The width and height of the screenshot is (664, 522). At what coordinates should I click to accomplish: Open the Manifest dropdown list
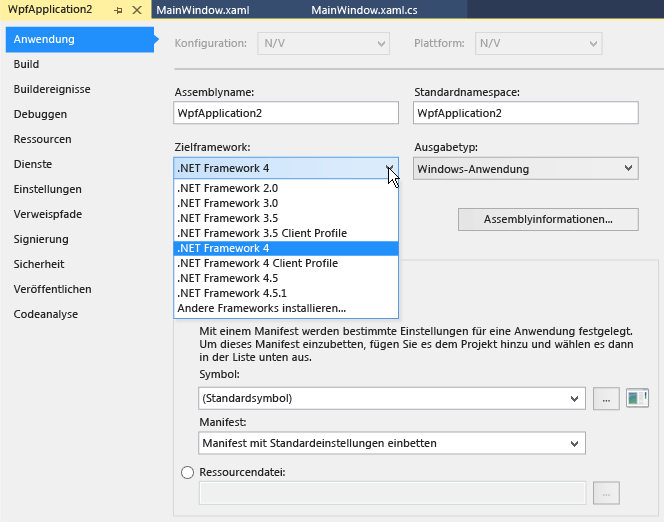click(392, 443)
